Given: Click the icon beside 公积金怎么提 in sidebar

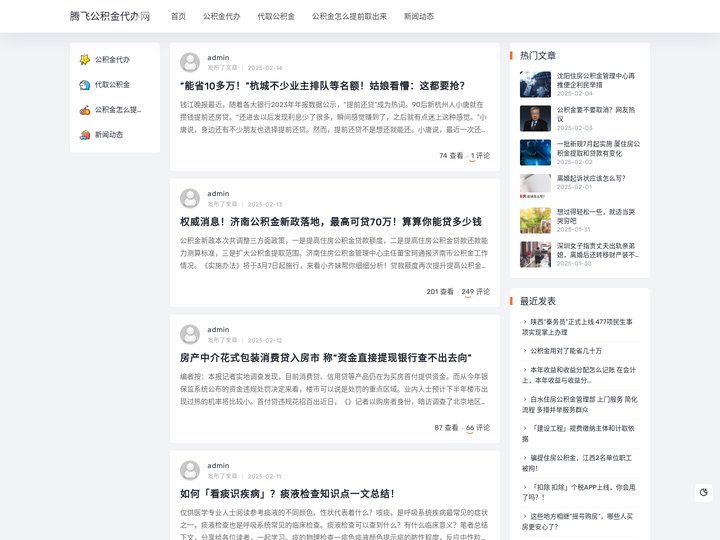Looking at the screenshot, I should (84, 110).
